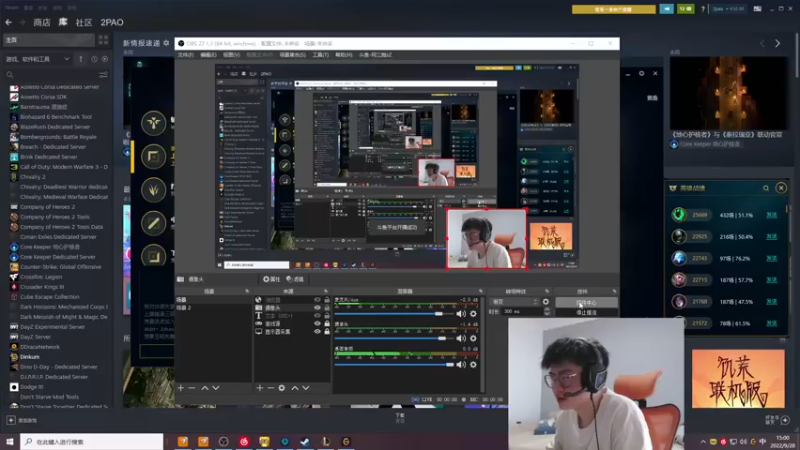The image size is (800, 450).
Task: Open advanced filter sliders icon in Steam library
Action: click(x=104, y=75)
